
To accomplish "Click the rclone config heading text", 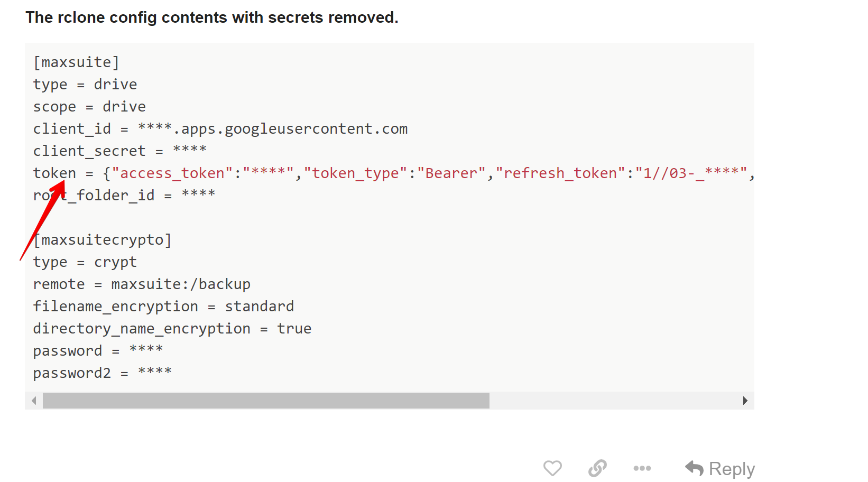I will 211,17.
